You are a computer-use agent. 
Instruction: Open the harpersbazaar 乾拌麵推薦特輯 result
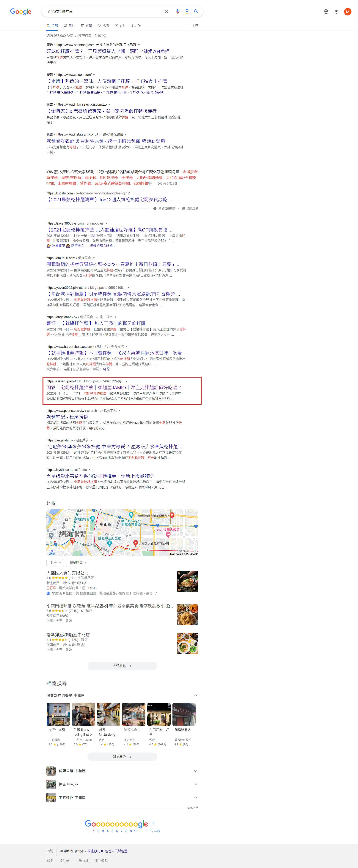tap(114, 353)
